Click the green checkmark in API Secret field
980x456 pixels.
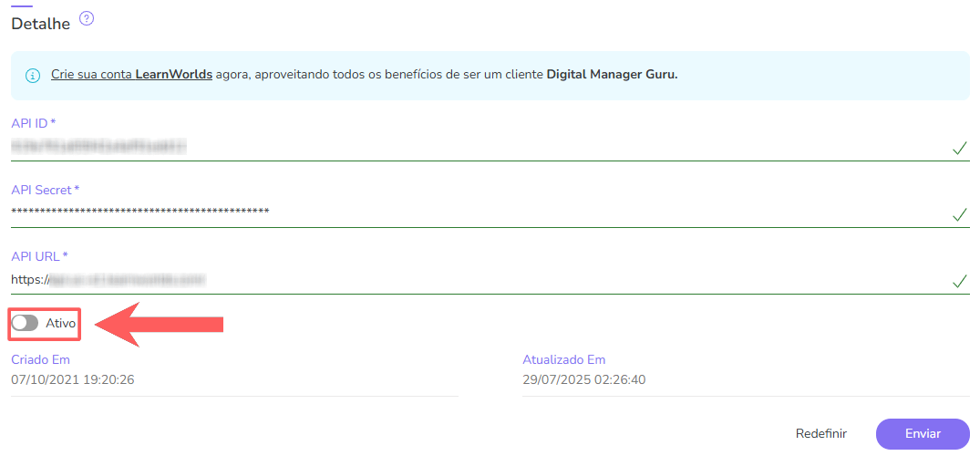[x=959, y=215]
